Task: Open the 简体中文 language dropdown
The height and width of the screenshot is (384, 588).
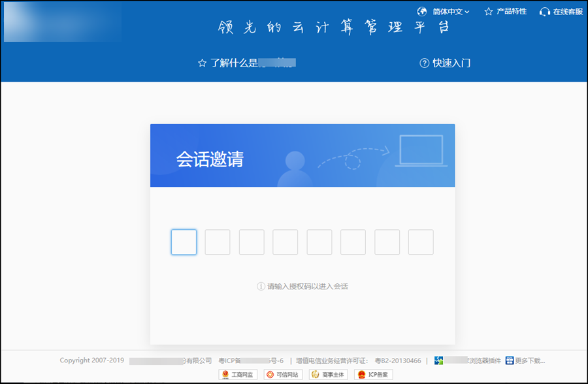Action: [x=451, y=12]
